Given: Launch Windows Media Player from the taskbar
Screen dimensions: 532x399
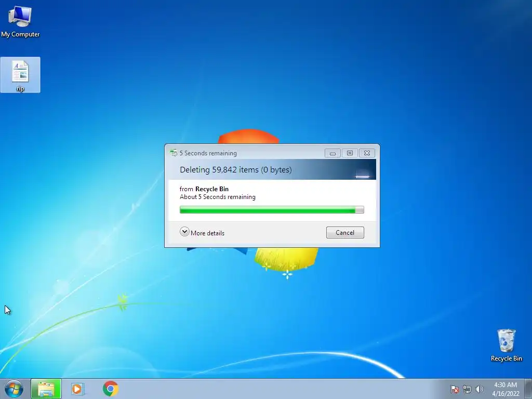Looking at the screenshot, I should [78, 389].
